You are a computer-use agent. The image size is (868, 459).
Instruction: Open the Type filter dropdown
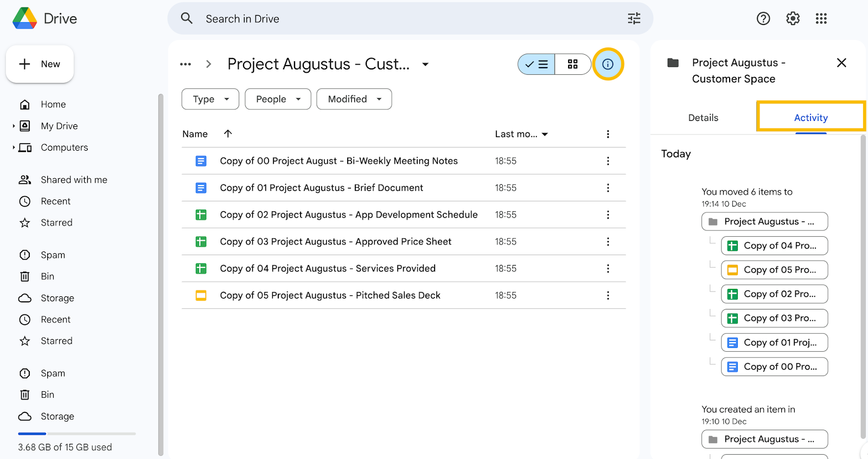(210, 99)
